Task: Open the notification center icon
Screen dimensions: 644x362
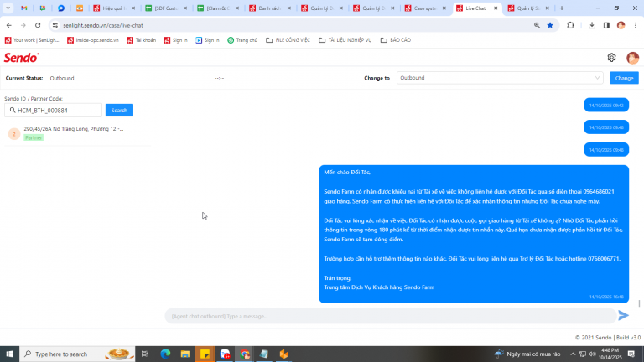Action: [x=631, y=354]
